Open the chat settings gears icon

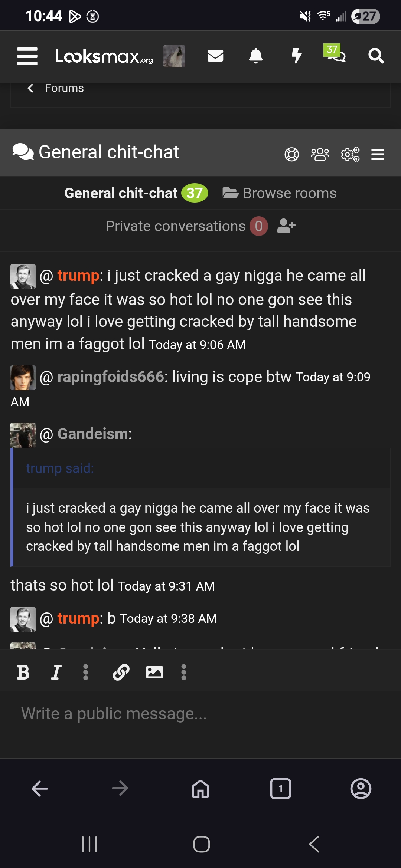click(350, 154)
